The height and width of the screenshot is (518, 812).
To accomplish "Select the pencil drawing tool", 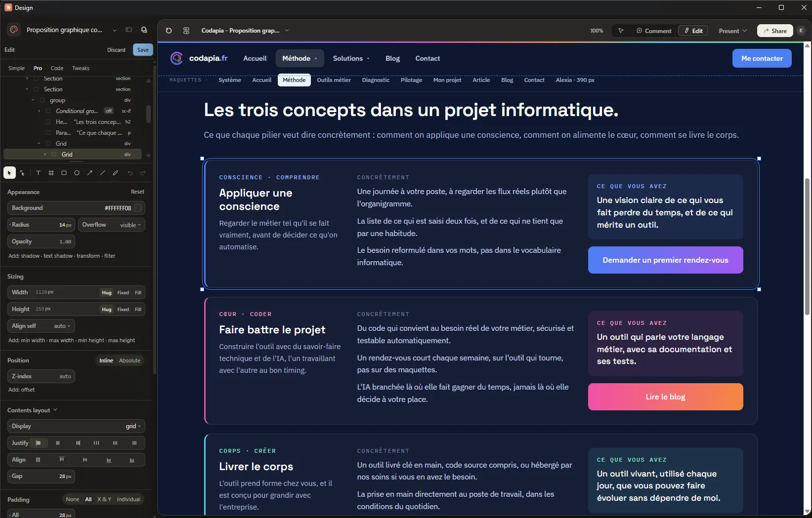I will [115, 173].
